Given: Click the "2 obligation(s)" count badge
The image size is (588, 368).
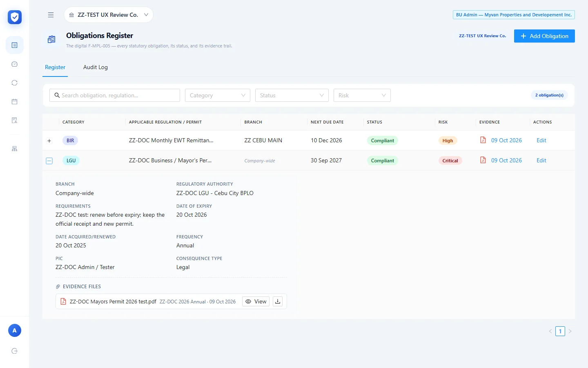Looking at the screenshot, I should (549, 95).
